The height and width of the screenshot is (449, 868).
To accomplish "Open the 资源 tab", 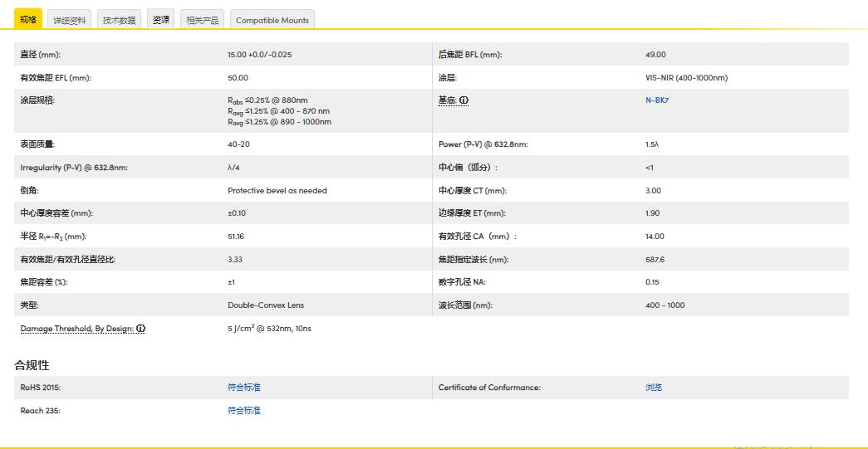I will (x=161, y=20).
